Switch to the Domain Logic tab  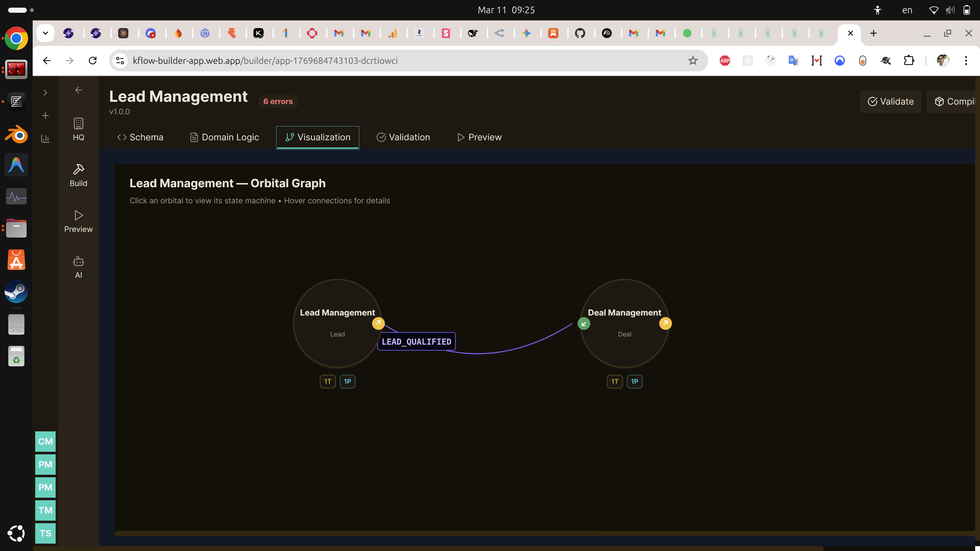pos(225,137)
